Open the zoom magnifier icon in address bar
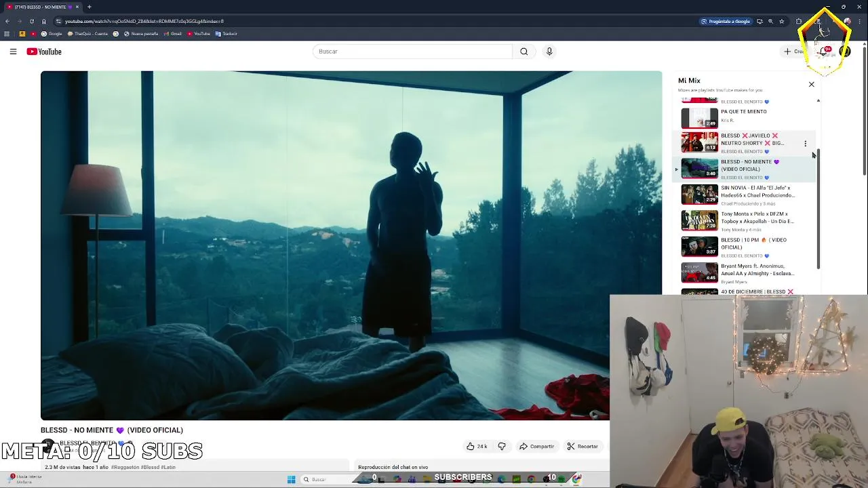 pyautogui.click(x=770, y=21)
